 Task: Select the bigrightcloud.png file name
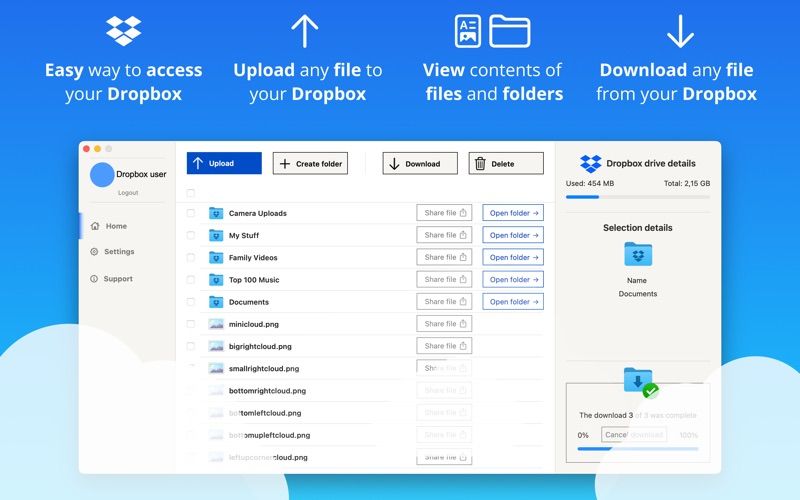pyautogui.click(x=260, y=346)
